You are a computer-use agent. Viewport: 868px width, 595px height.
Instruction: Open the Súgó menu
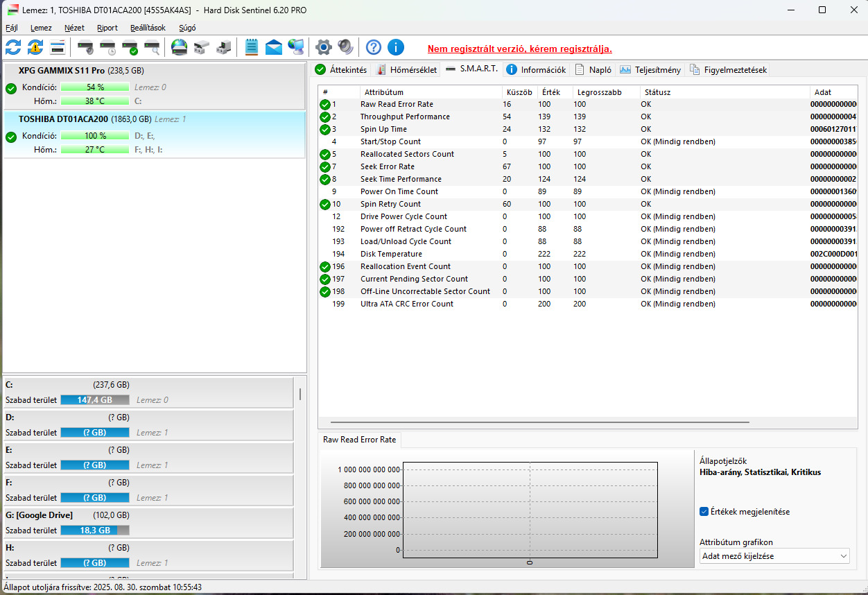pyautogui.click(x=187, y=28)
